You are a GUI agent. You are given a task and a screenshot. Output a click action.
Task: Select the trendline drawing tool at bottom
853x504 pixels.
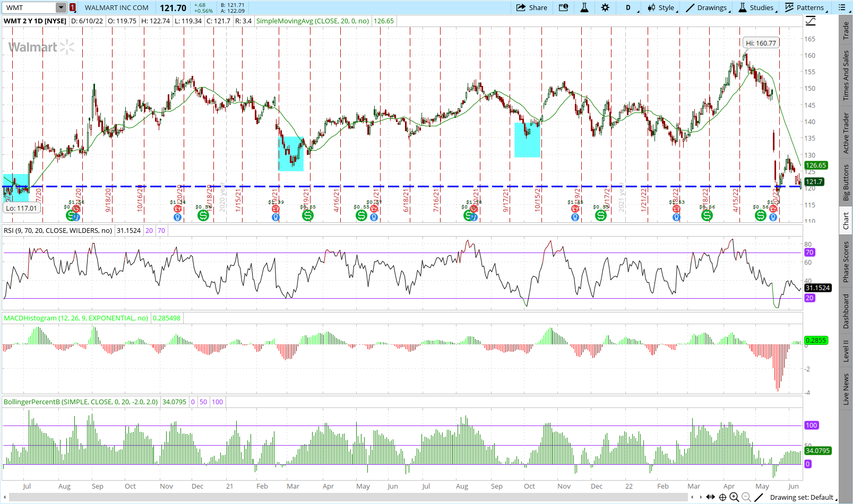(x=759, y=497)
